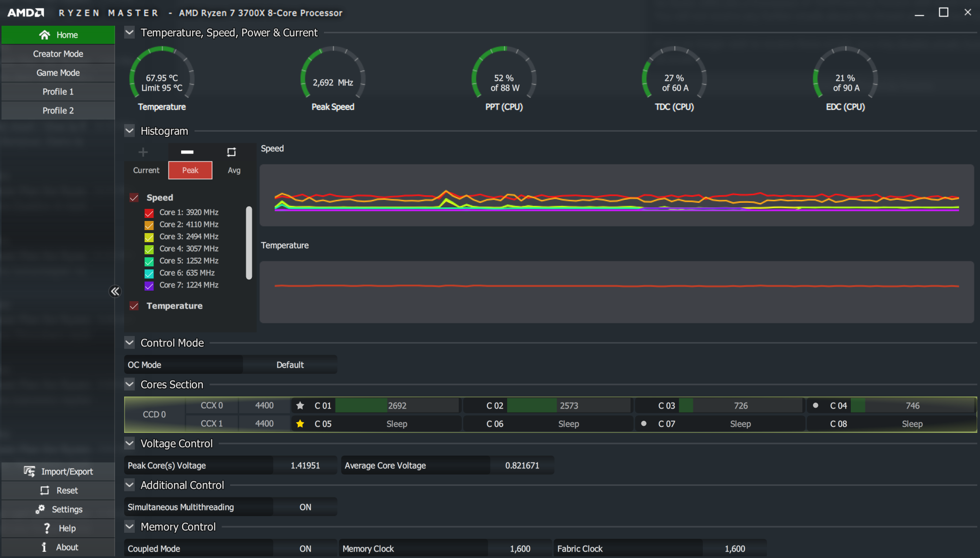Click the Settings gears icon
The width and height of the screenshot is (980, 558).
pyautogui.click(x=40, y=509)
